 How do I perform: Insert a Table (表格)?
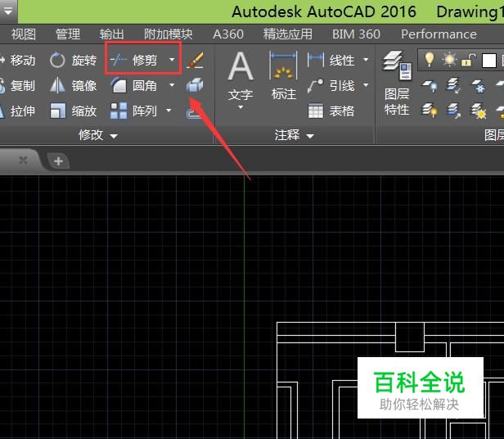point(331,111)
